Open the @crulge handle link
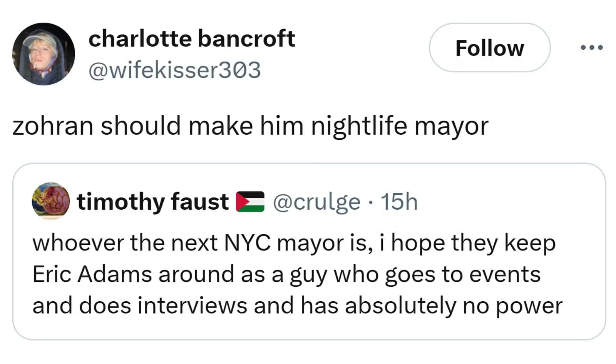The image size is (616, 364). coord(316,201)
